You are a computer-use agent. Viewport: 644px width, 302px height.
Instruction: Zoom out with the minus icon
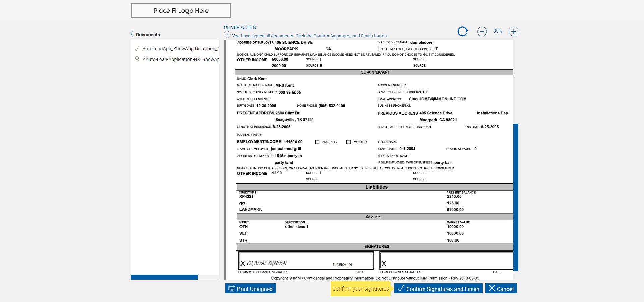tap(482, 32)
